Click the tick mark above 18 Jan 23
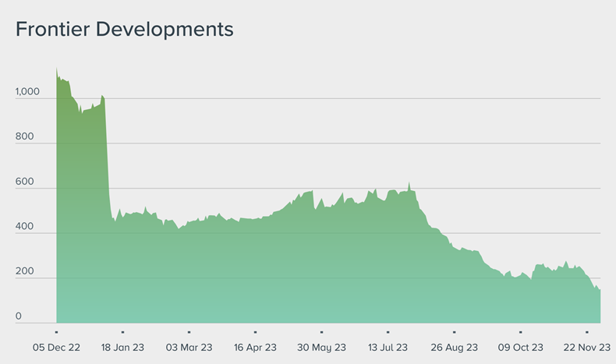Image resolution: width=616 pixels, height=364 pixels. click(122, 331)
